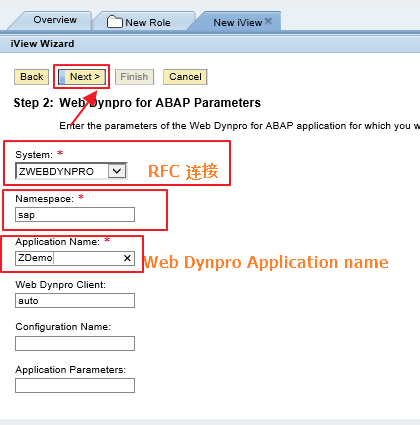This screenshot has height=425, width=420.
Task: Select the New iView tab
Action: point(237,23)
